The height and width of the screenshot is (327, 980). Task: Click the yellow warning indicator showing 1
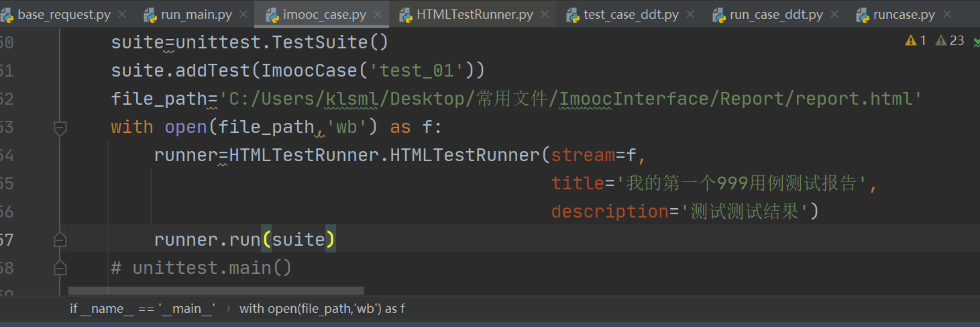pyautogui.click(x=916, y=41)
